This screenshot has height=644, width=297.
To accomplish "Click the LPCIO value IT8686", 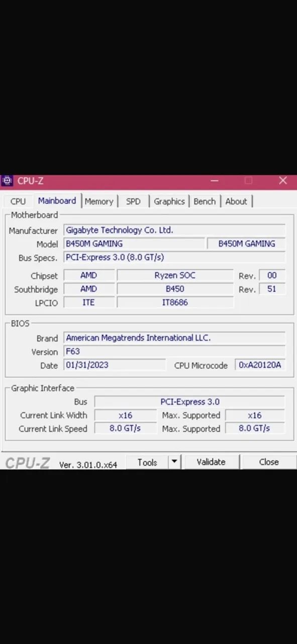I will tap(175, 302).
